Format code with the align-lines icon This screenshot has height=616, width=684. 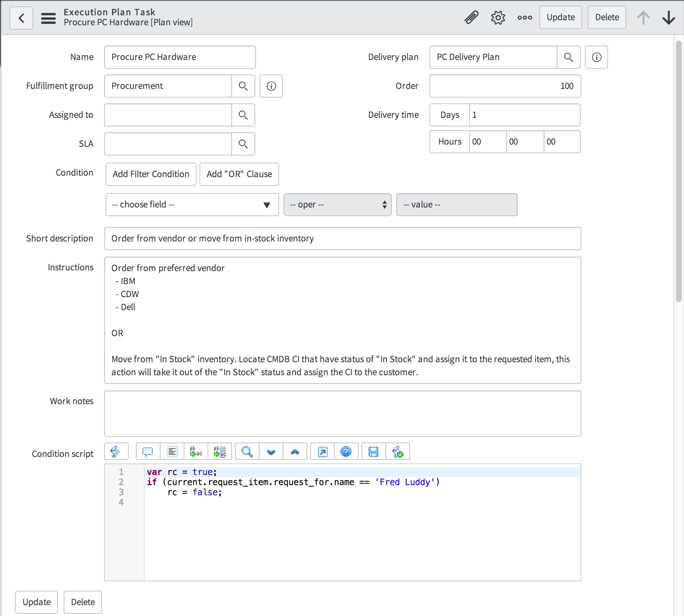(x=172, y=452)
